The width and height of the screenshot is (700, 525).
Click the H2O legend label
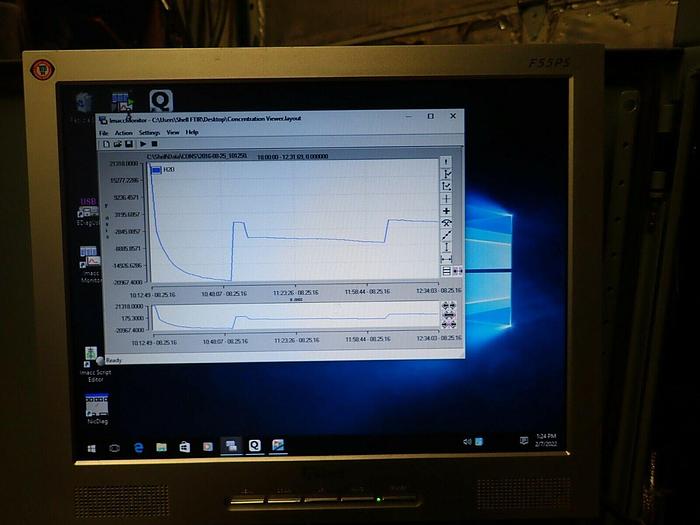coord(169,170)
